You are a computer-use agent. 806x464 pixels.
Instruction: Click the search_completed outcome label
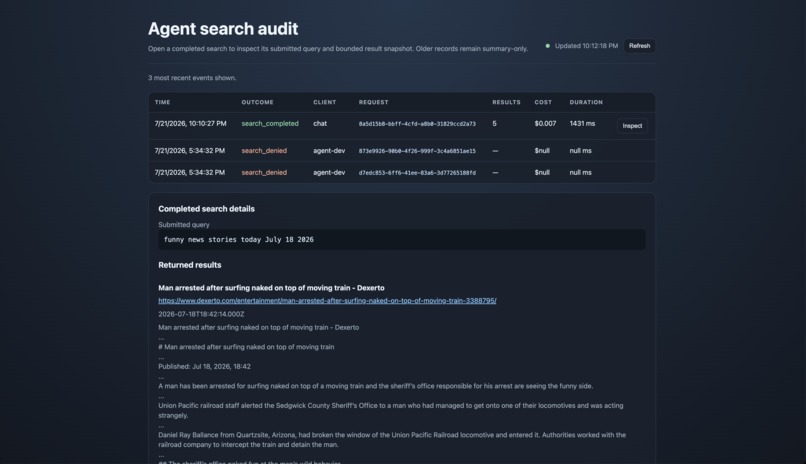pos(270,124)
